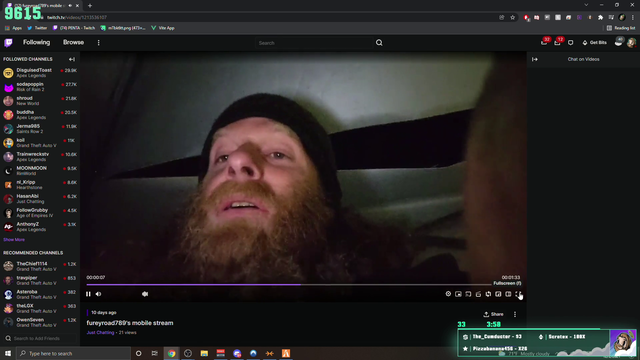Go to Following tab
The height and width of the screenshot is (360, 640).
[36, 42]
